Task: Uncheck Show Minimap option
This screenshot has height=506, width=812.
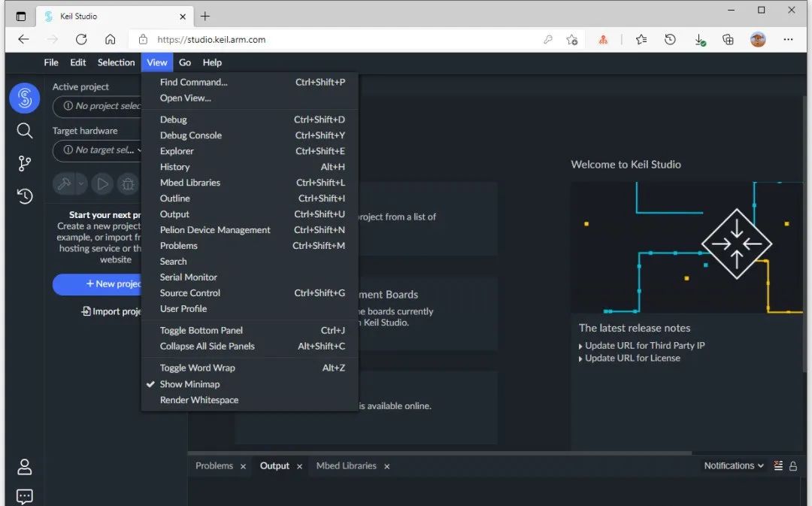Action: [x=250, y=384]
